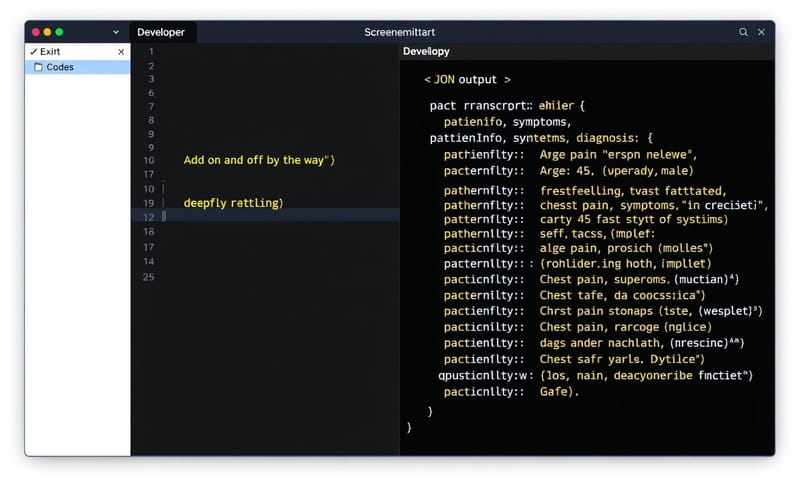Click the search magnifier icon in title bar
The image size is (800, 480).
click(x=743, y=32)
